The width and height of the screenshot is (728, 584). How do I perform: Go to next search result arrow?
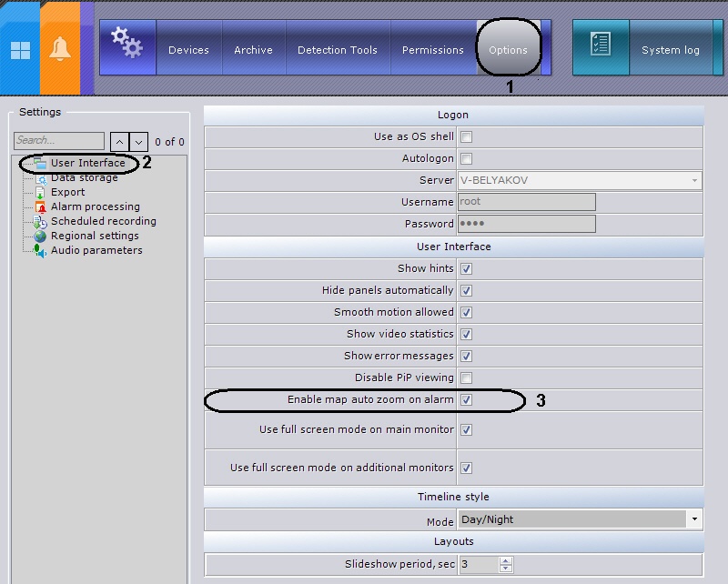pos(139,142)
